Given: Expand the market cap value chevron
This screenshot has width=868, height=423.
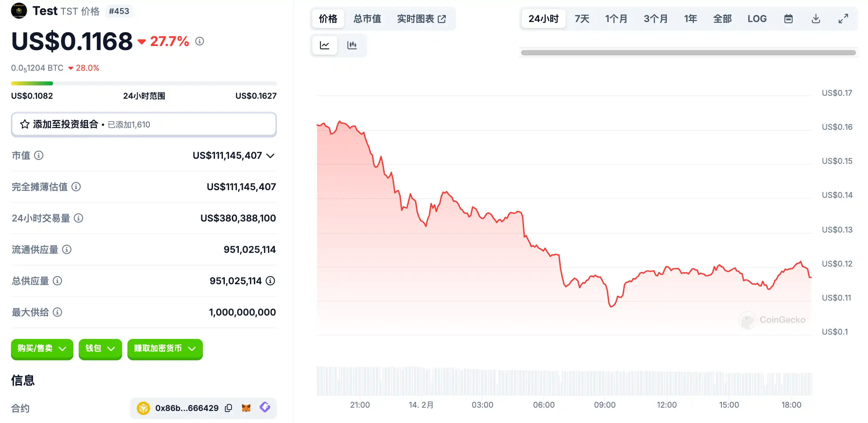Looking at the screenshot, I should 270,156.
